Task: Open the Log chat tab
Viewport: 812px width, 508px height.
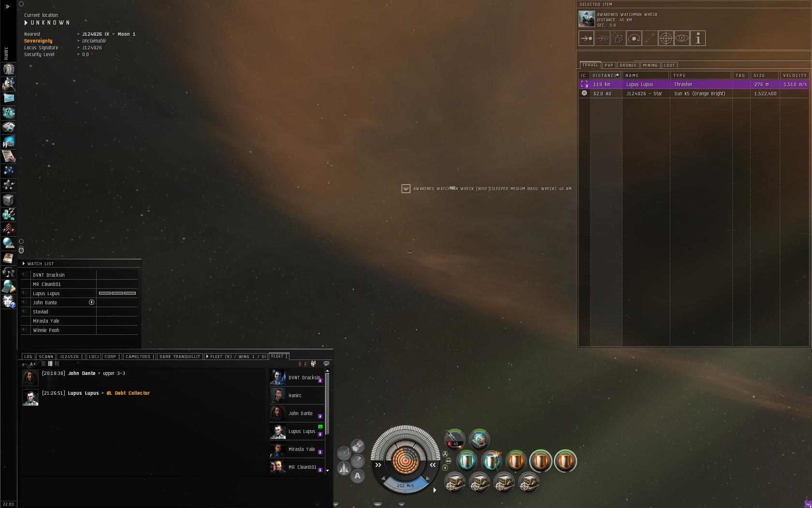Action: 29,357
